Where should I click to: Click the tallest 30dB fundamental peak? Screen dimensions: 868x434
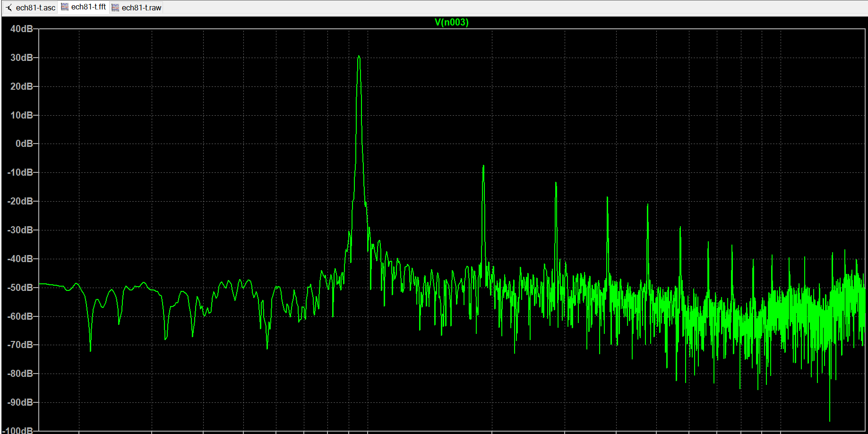click(x=359, y=56)
